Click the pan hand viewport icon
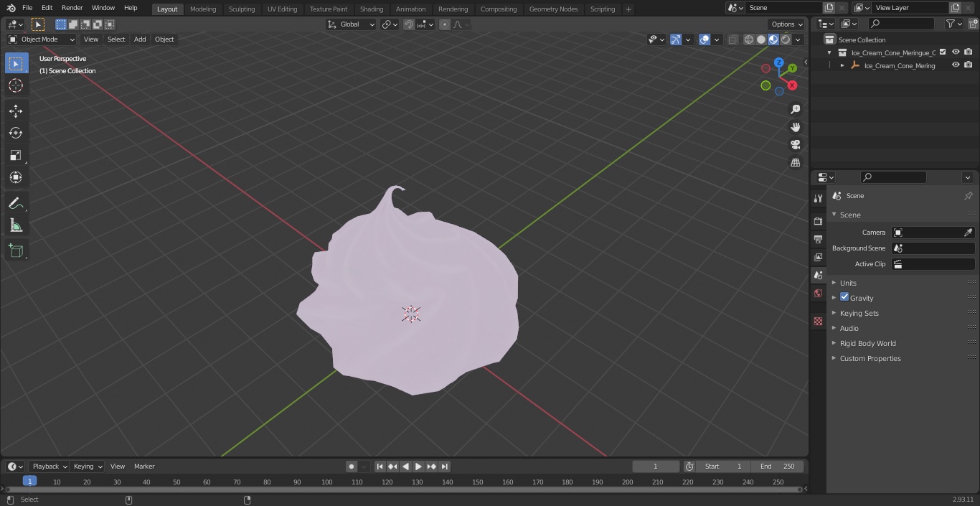The width and height of the screenshot is (980, 506). (x=796, y=127)
